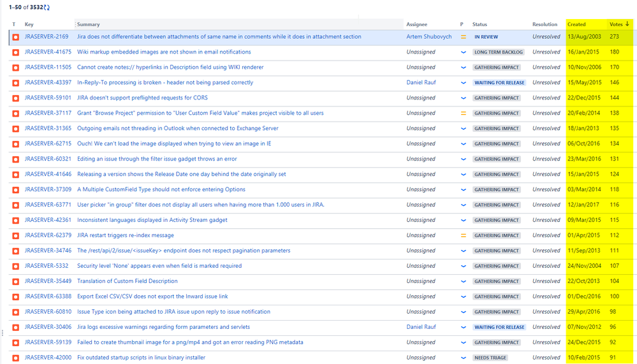Open assignee Artem Shubovych profile link
Viewport: 637px width, 364px height.
point(429,36)
